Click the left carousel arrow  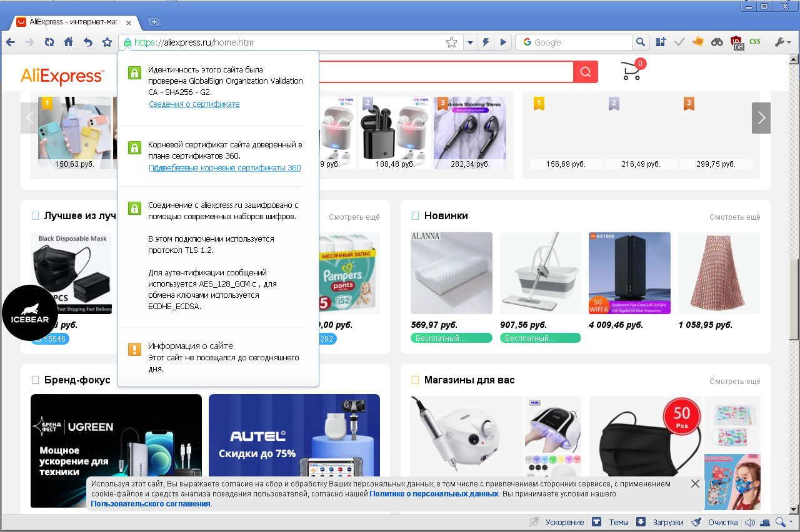[x=29, y=117]
